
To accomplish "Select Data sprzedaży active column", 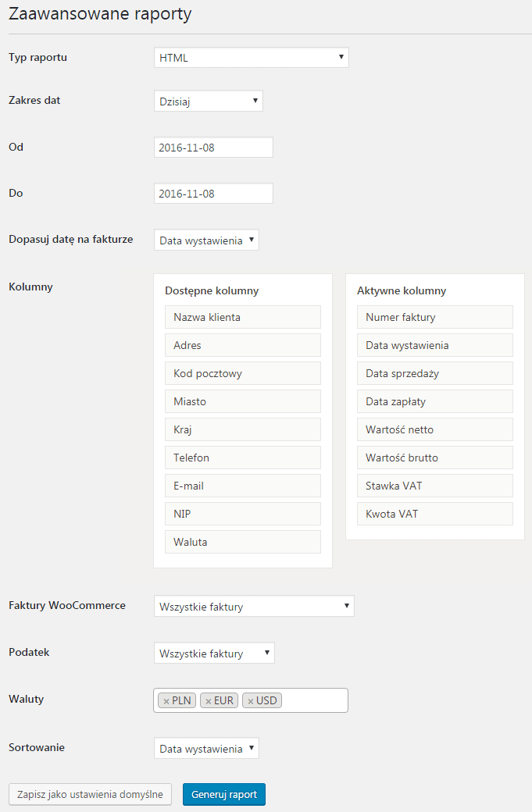I will [x=435, y=373].
